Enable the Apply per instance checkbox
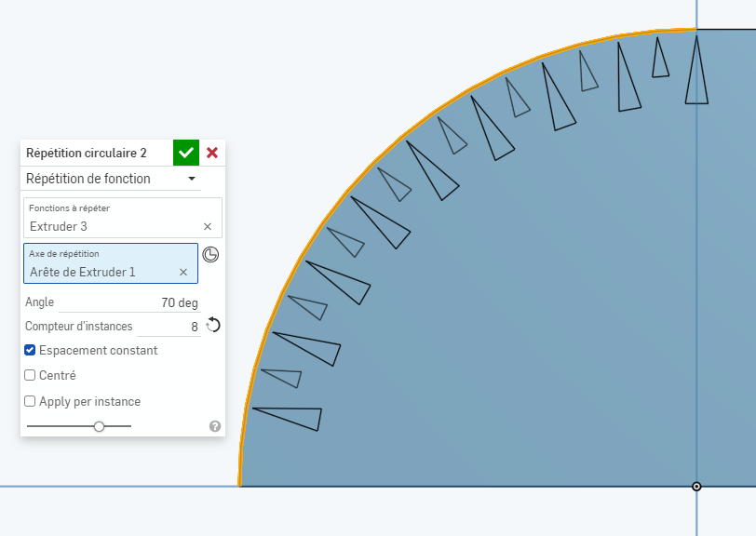Image resolution: width=756 pixels, height=536 pixels. point(30,402)
